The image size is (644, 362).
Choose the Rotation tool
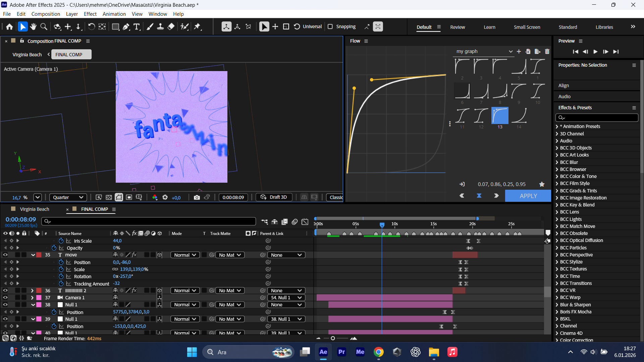point(91,27)
